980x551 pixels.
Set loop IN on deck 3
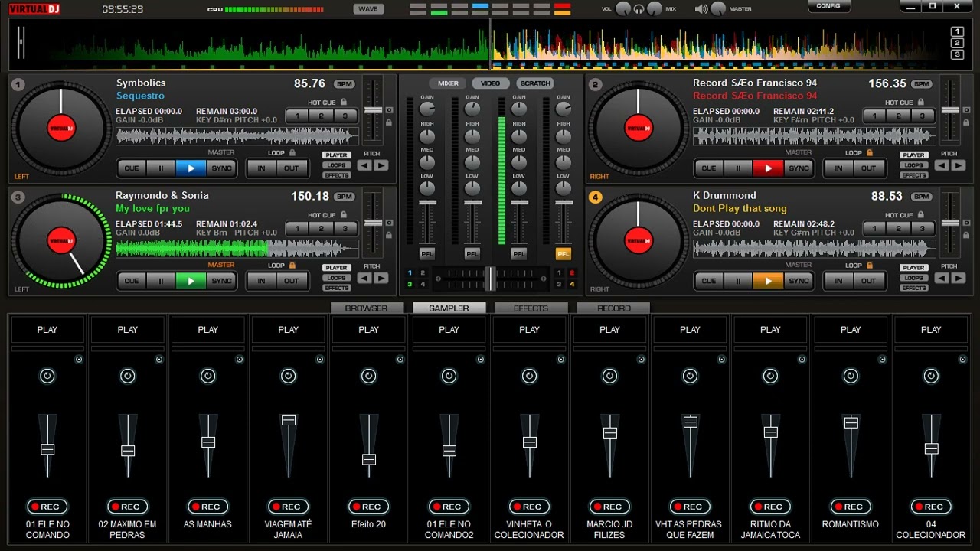click(261, 281)
